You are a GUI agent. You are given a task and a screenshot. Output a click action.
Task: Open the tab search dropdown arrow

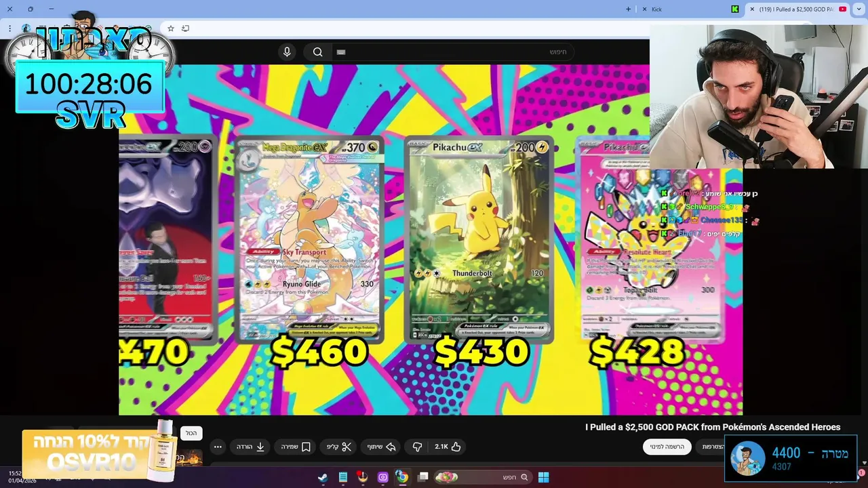coord(859,9)
